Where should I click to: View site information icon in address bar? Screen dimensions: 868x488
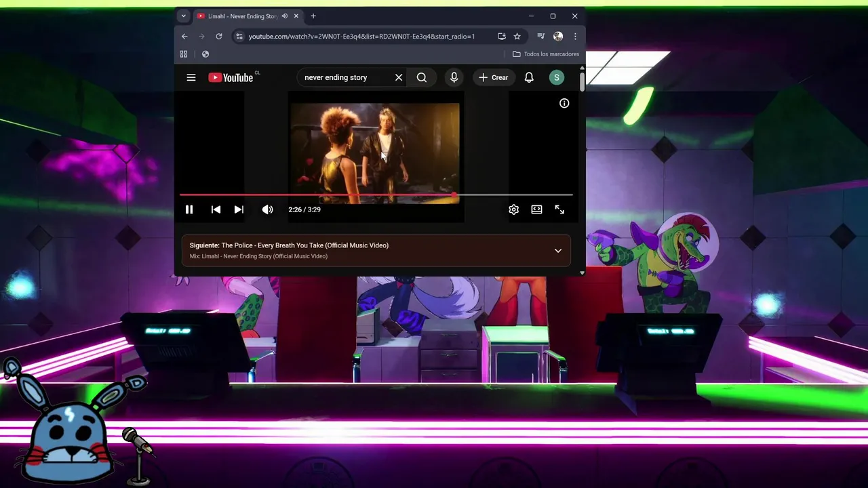(239, 37)
